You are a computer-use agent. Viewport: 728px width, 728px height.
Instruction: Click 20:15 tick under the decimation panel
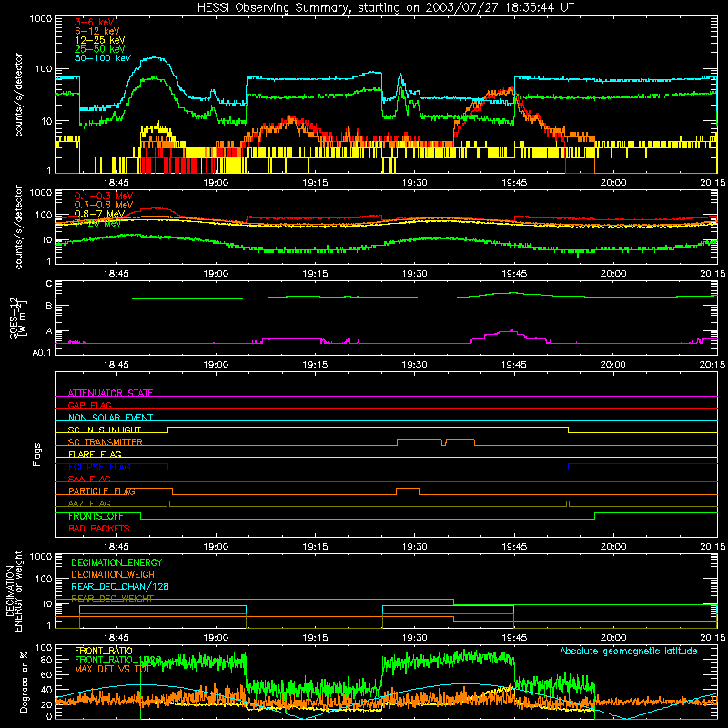pyautogui.click(x=713, y=638)
